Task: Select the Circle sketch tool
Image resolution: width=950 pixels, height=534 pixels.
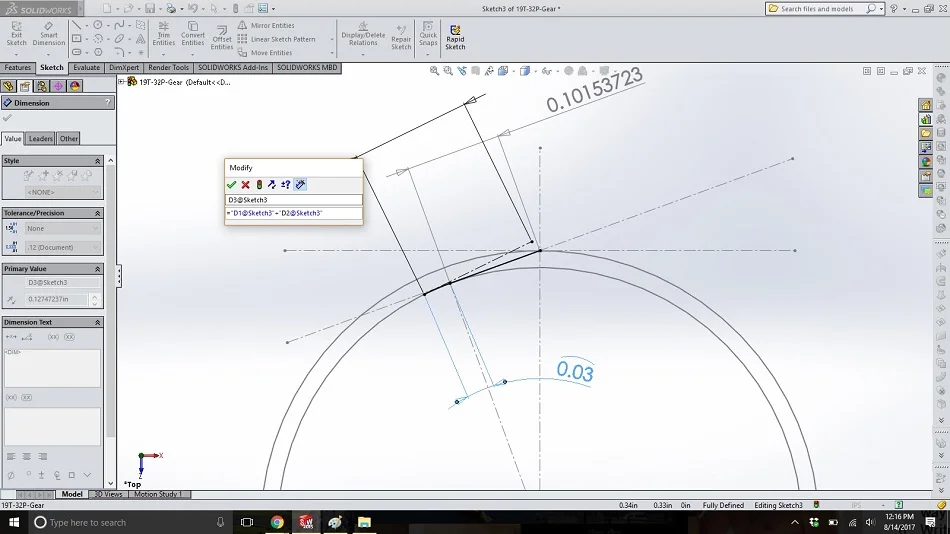Action: coord(98,25)
